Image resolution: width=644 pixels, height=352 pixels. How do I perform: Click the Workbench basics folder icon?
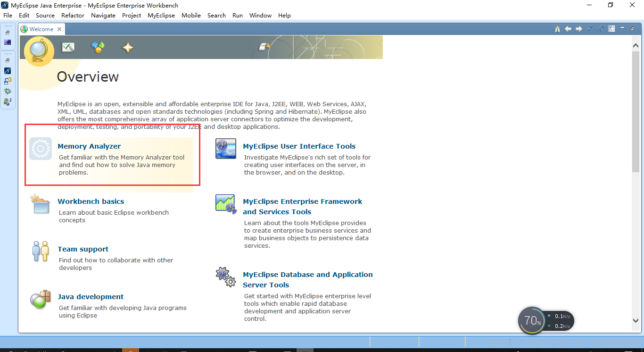[40, 204]
